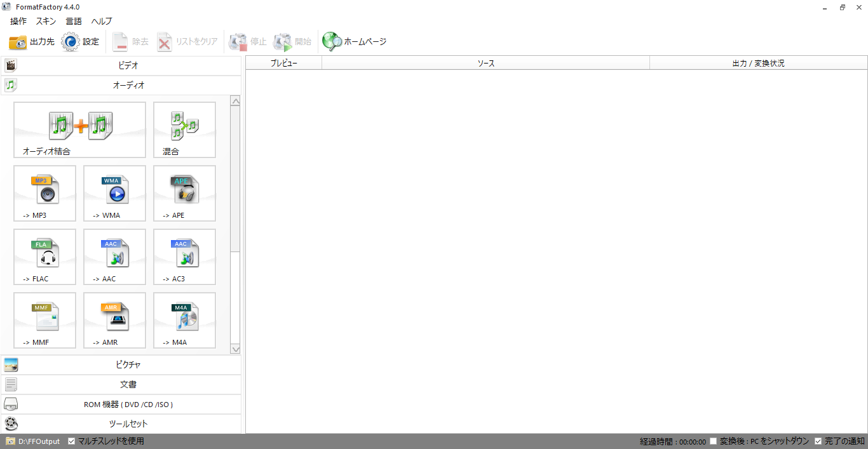Click the D:\FFOutput path text

point(39,441)
